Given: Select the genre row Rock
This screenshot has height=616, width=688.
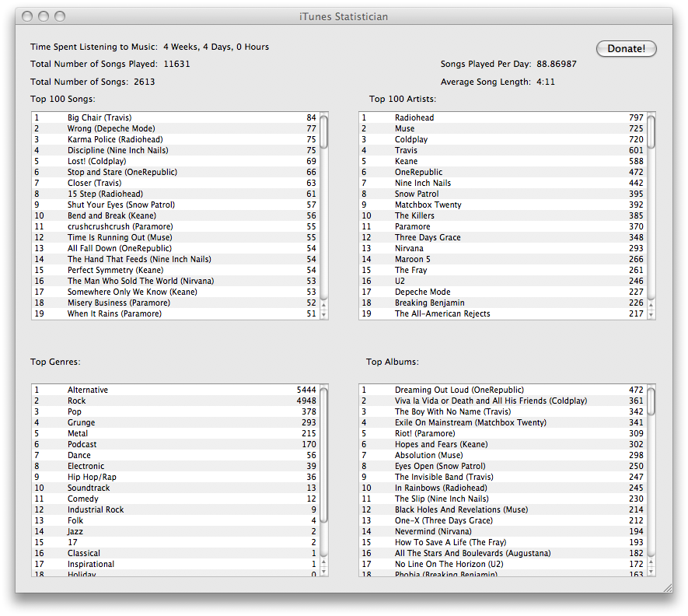Looking at the screenshot, I should [176, 401].
